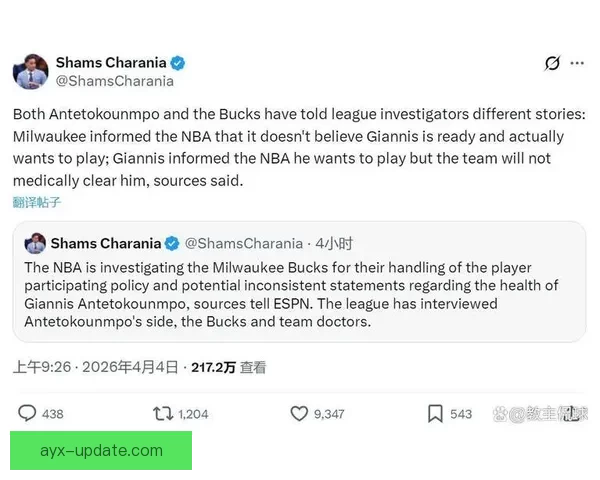Open the 上午9:26 · 2026年4月4日 timestamp
Image resolution: width=600 pixels, height=480 pixels.
[x=96, y=367]
